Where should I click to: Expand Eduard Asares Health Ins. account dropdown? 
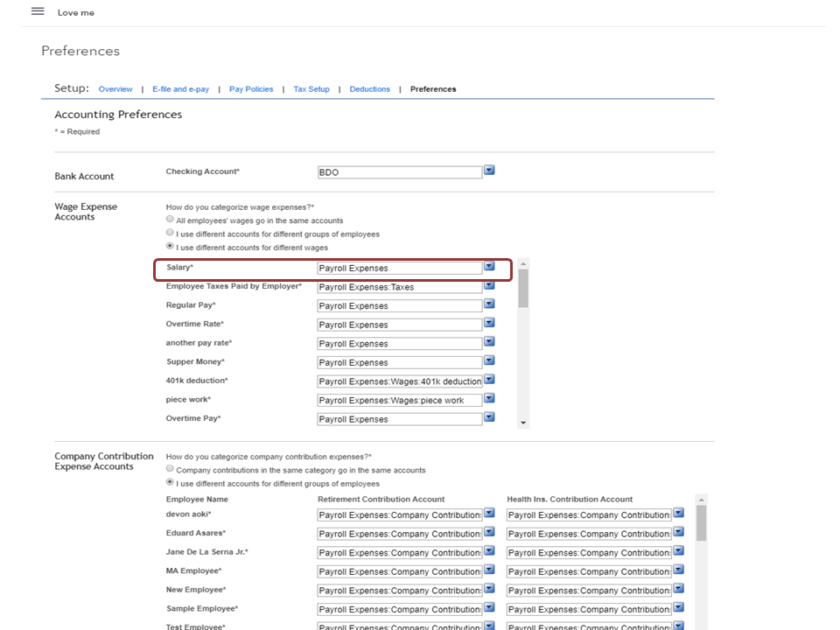679,533
